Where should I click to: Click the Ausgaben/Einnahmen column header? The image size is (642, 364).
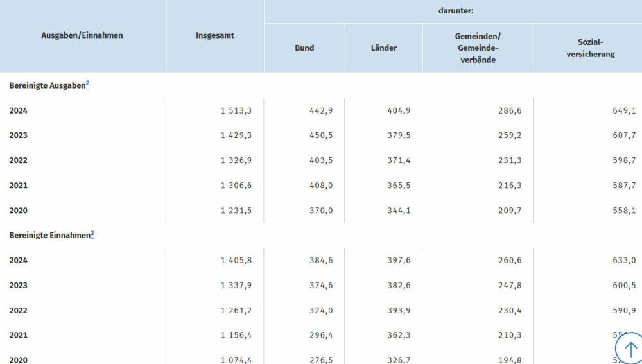click(x=82, y=35)
